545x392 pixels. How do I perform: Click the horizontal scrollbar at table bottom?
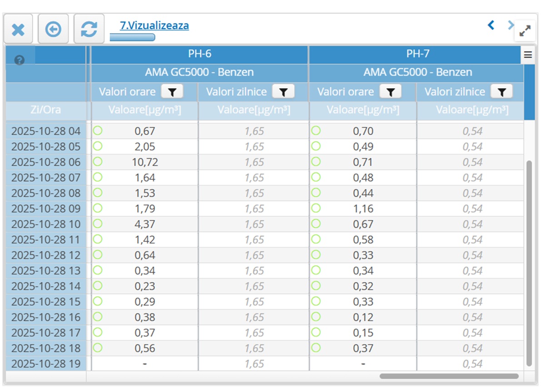(x=449, y=376)
